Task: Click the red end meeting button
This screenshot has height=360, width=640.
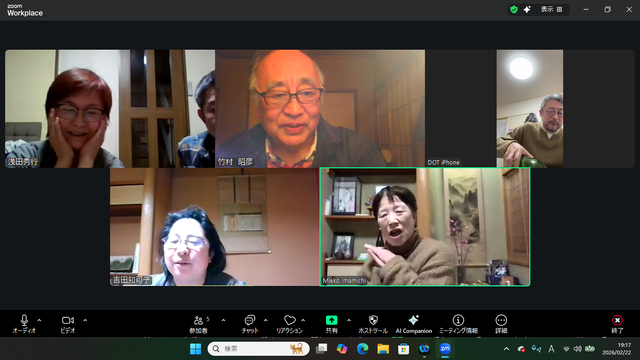Action: pyautogui.click(x=617, y=324)
